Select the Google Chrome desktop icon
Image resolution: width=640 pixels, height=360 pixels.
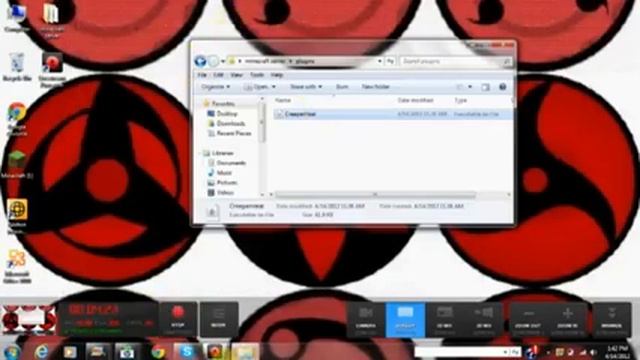point(17,119)
